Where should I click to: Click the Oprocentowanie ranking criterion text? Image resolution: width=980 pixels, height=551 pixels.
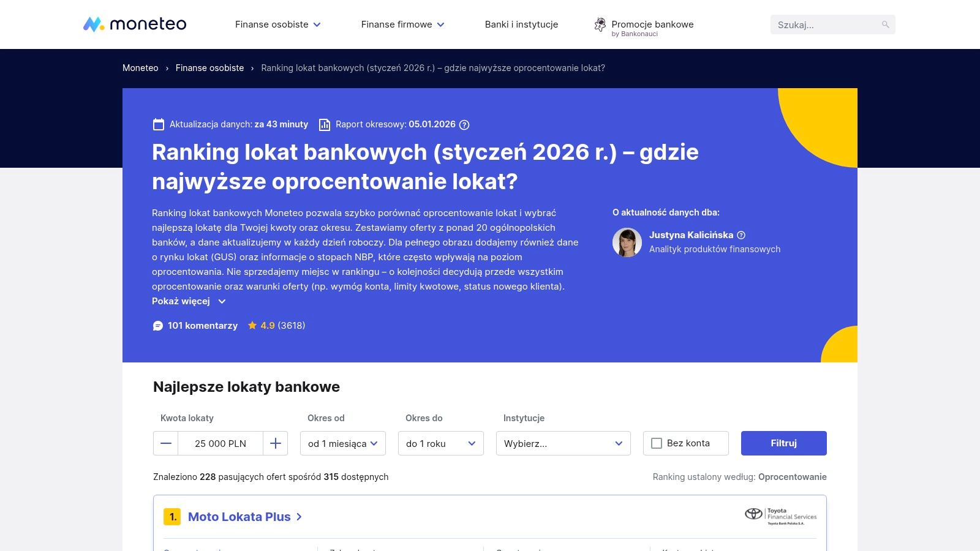point(793,477)
